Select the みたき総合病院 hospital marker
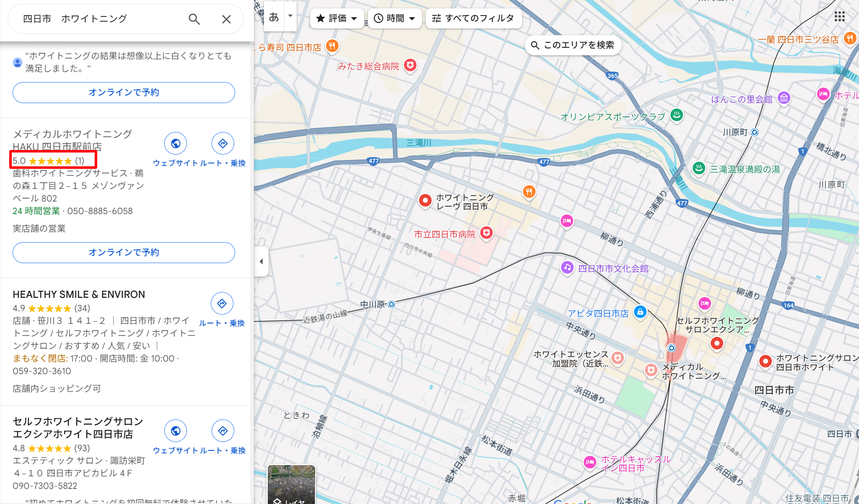Screen dimensions: 859x504 click(x=410, y=65)
